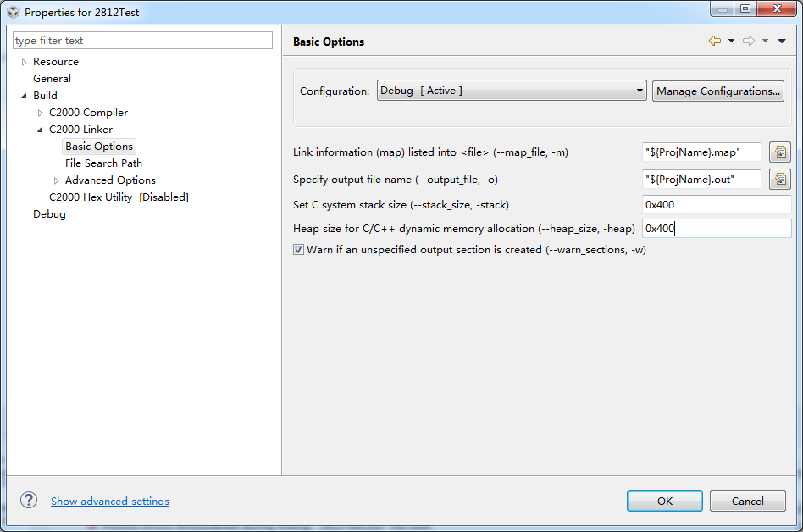Click the stack size input field
Screen dimensions: 803x532
pos(717,205)
